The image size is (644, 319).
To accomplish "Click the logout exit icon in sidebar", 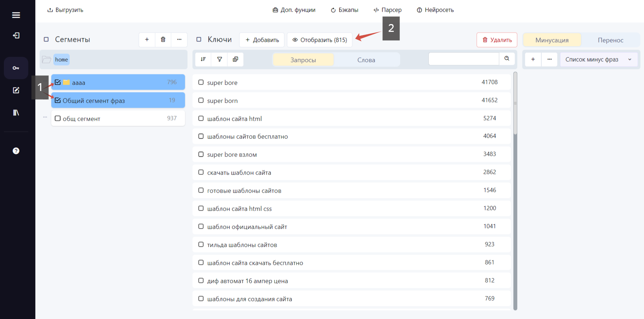I will point(16,35).
